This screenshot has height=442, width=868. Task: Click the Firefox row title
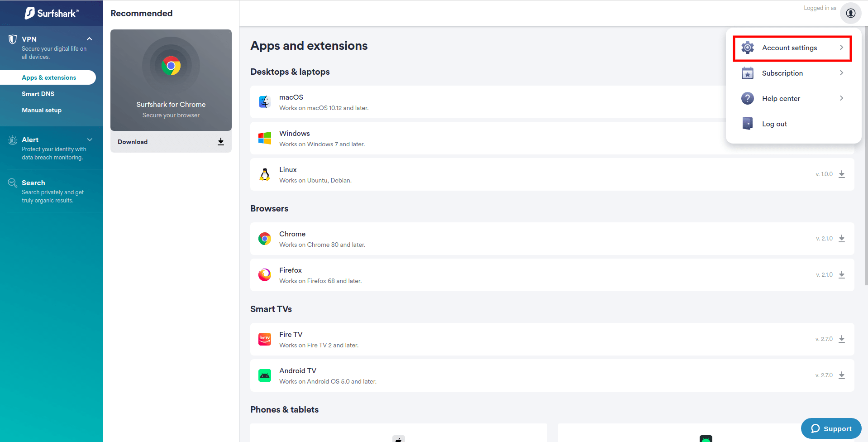[x=291, y=270]
